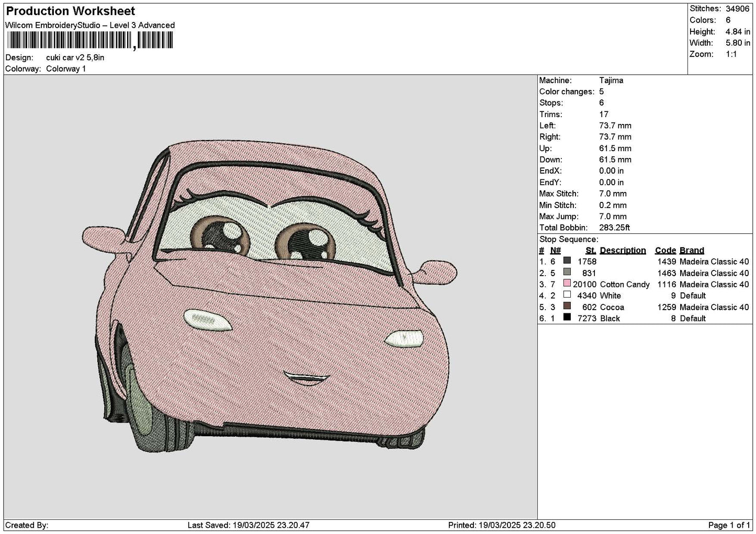Click the Cotton Candy pink swatch
Screen dimensions: 756x534
pyautogui.click(x=567, y=283)
